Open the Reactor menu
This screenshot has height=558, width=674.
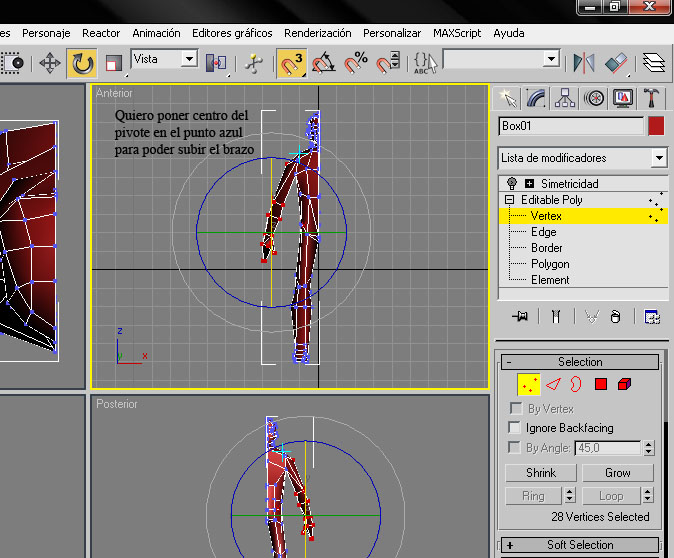point(101,33)
